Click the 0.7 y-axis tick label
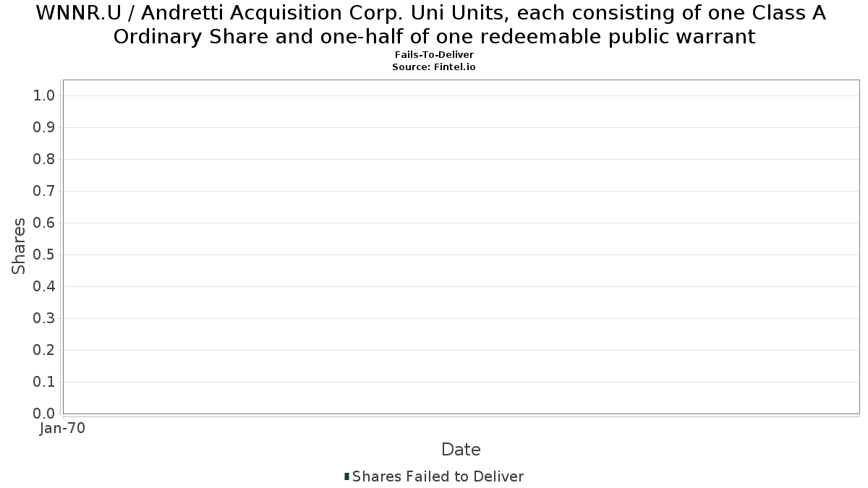The width and height of the screenshot is (868, 488). point(45,191)
